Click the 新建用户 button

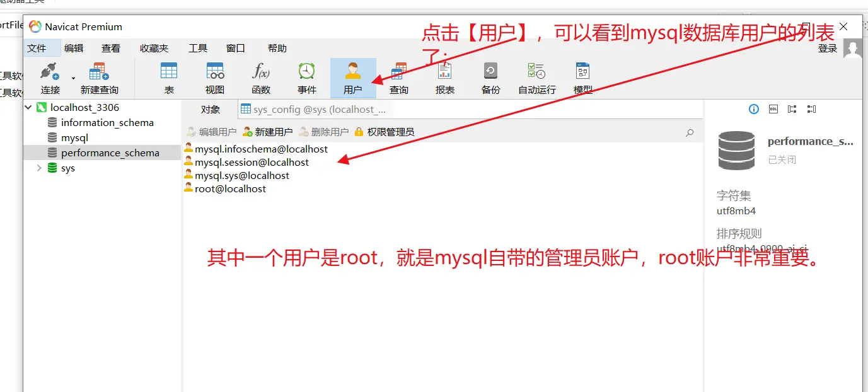[267, 132]
